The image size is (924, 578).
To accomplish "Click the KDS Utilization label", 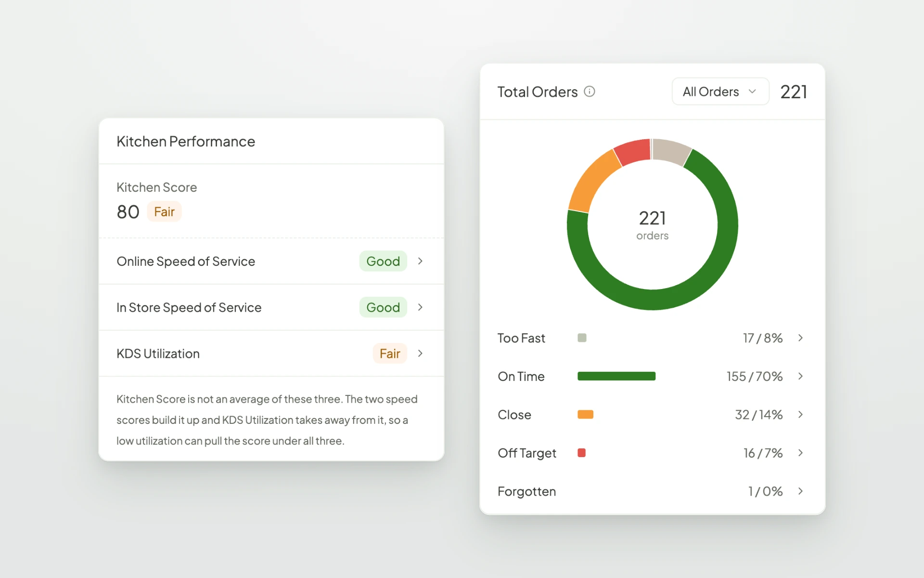I will click(x=158, y=354).
